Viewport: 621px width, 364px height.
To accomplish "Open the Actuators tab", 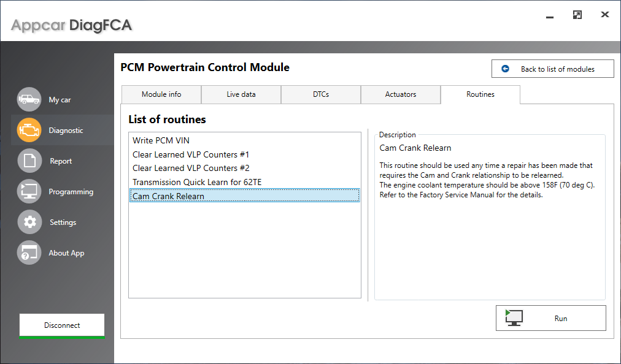I will coord(401,94).
